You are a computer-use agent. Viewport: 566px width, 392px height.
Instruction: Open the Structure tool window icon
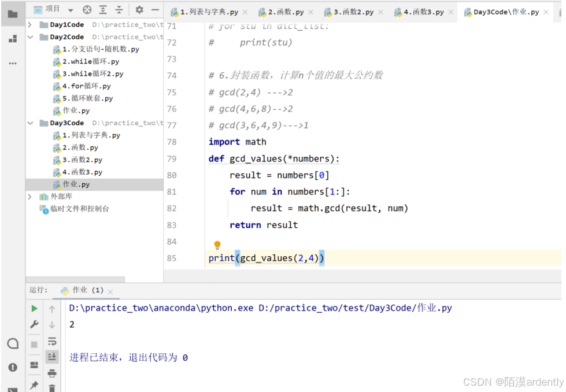pyautogui.click(x=13, y=39)
